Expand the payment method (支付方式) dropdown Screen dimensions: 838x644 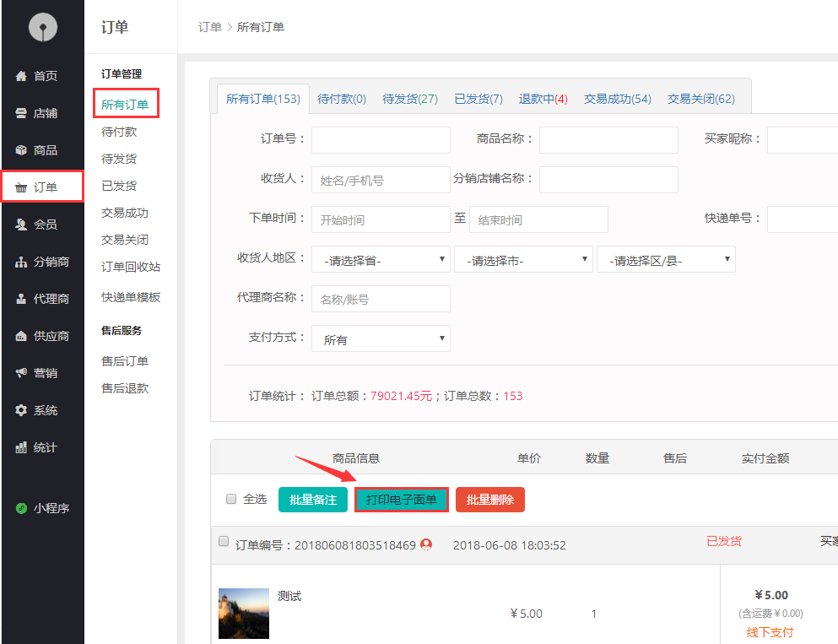381,339
